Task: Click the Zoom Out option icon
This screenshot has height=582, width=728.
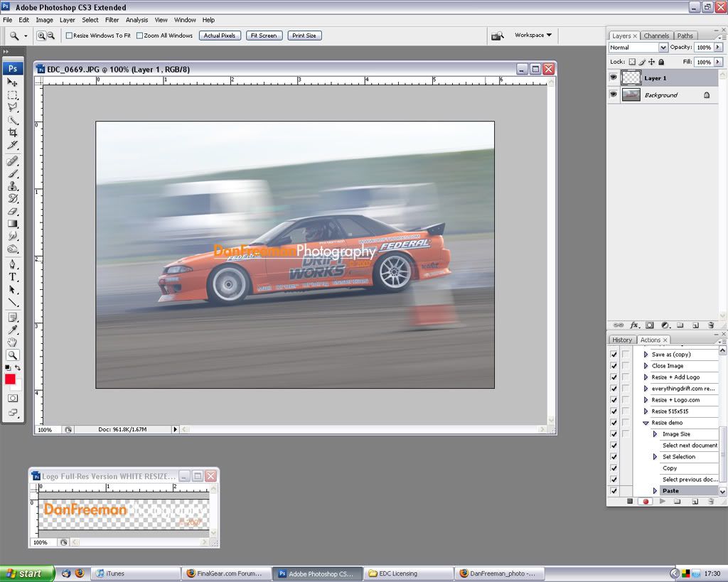Action: (x=50, y=36)
